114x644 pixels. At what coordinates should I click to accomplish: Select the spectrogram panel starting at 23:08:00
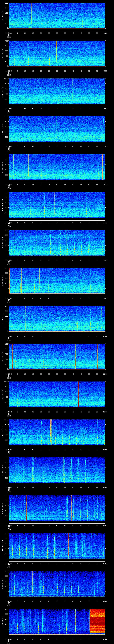(x=57, y=280)
